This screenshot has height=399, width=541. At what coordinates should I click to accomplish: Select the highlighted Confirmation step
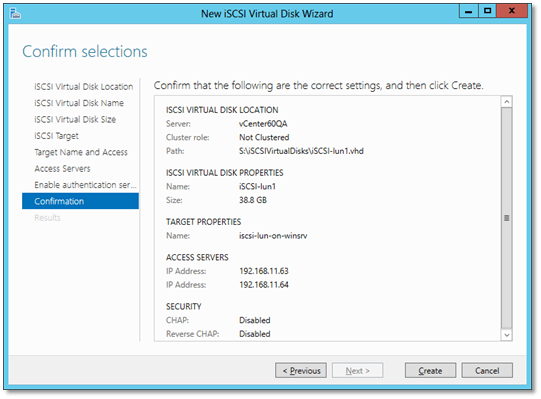80,201
